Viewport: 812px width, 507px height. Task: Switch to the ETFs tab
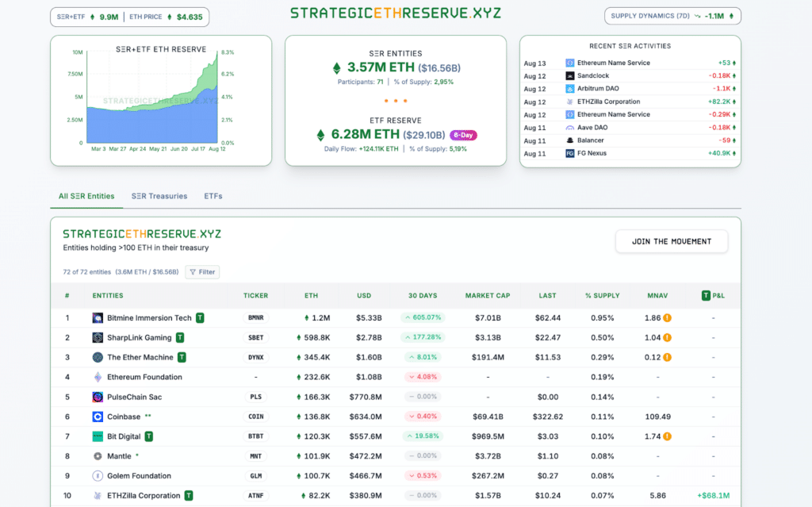tap(213, 196)
